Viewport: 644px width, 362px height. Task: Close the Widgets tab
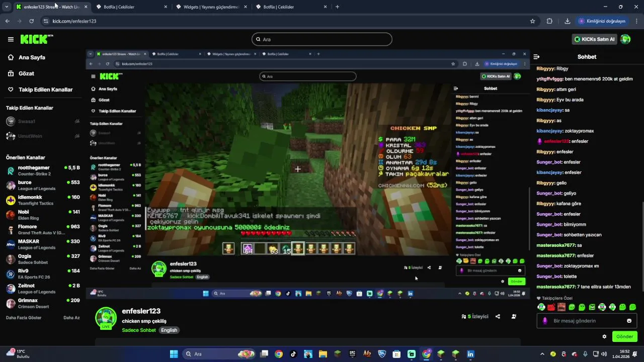point(246,7)
